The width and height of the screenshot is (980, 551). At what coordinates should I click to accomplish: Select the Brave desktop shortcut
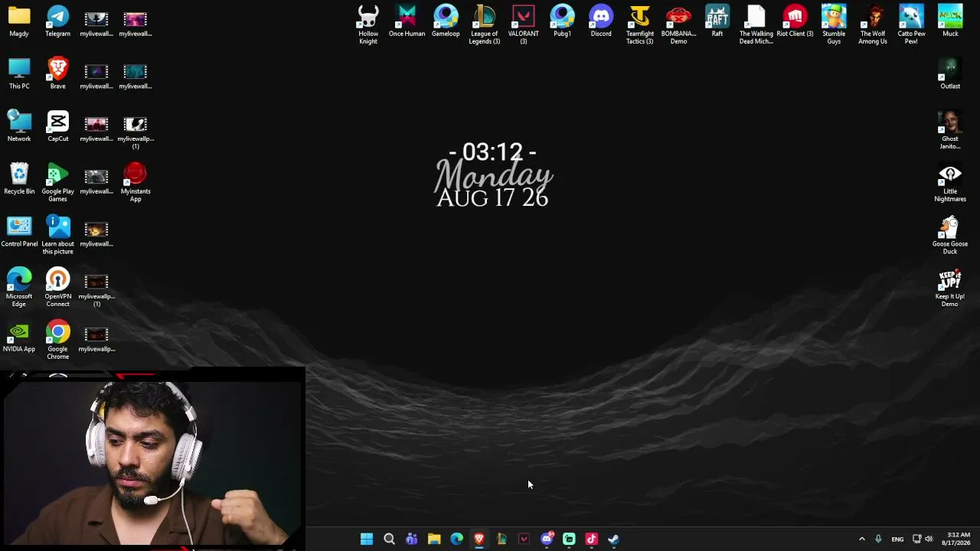click(57, 74)
